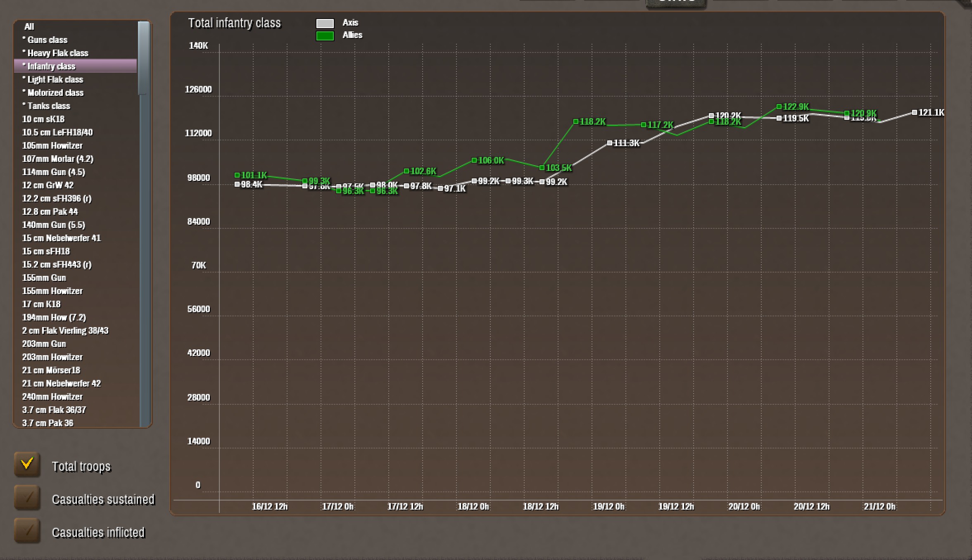The width and height of the screenshot is (972, 560).
Task: Choose Tanks class category
Action: click(x=49, y=106)
